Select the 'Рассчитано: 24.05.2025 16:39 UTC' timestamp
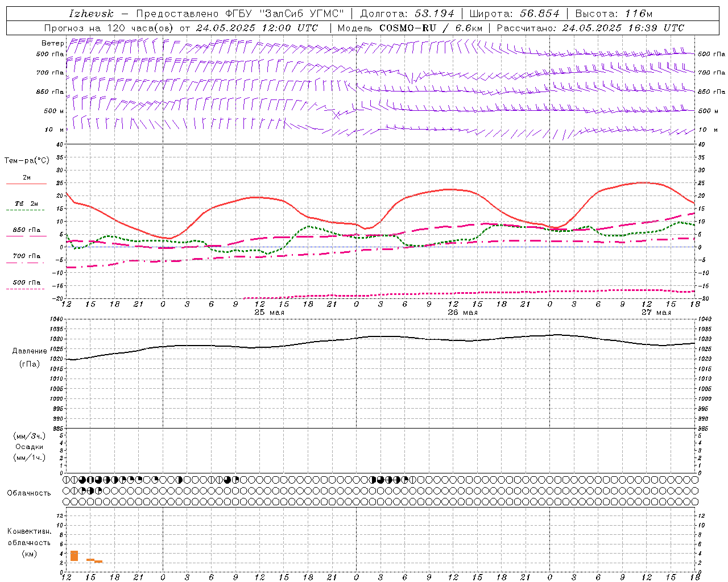 click(x=590, y=28)
